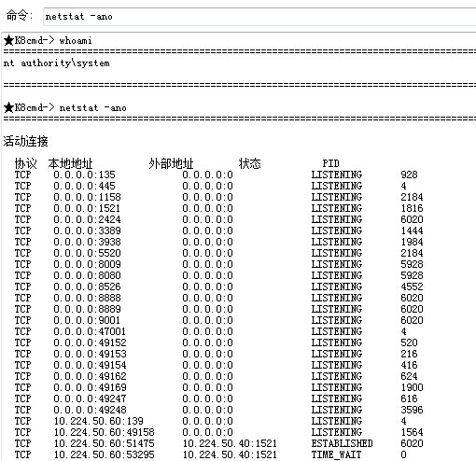
Task: Click the local address 0.0.0.0:8009
Action: click(87, 264)
